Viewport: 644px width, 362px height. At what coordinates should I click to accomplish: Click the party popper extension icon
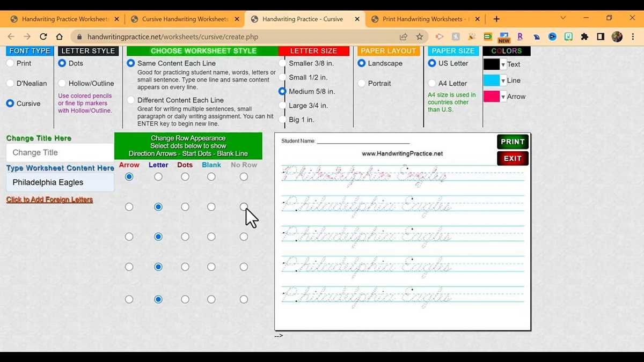(x=472, y=37)
